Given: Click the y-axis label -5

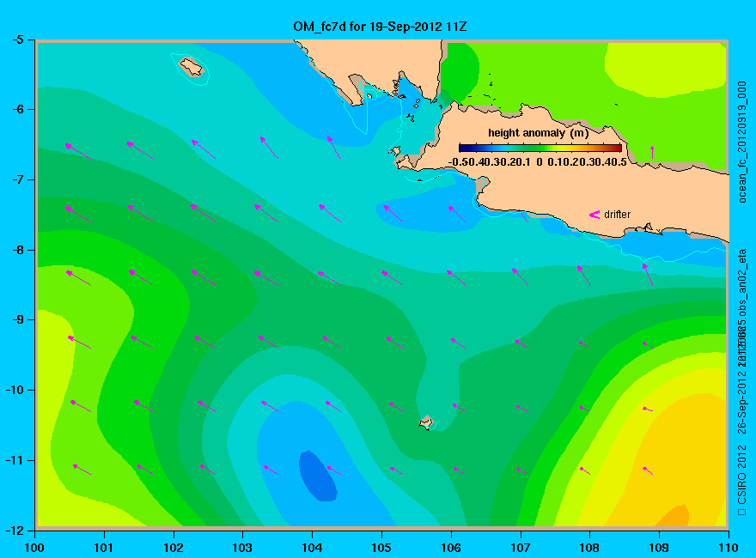Looking at the screenshot, I should pyautogui.click(x=18, y=39).
